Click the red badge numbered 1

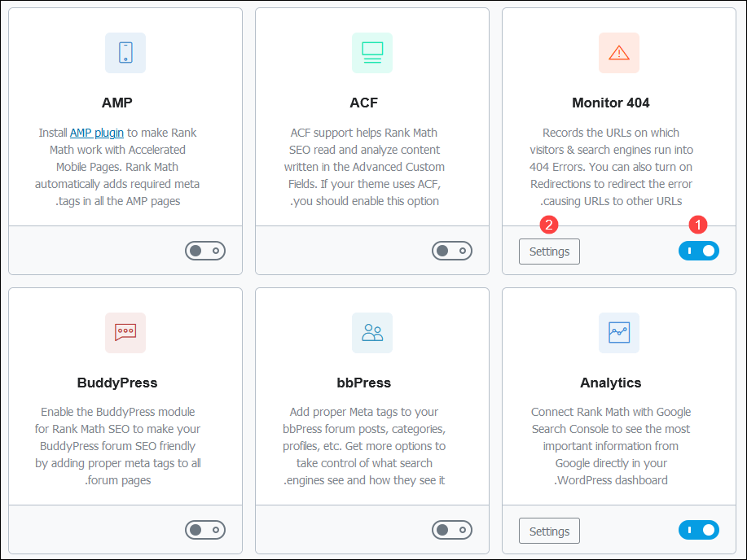point(697,223)
